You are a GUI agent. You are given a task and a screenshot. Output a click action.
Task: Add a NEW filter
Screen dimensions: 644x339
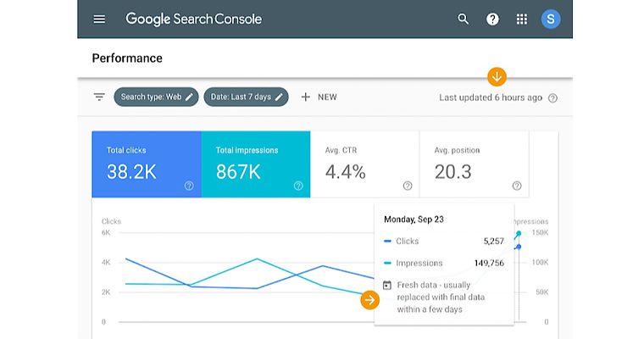click(319, 97)
